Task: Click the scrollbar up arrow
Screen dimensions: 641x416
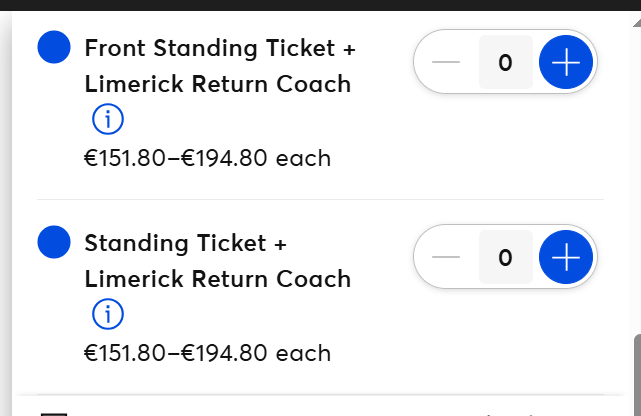Action: point(637,21)
